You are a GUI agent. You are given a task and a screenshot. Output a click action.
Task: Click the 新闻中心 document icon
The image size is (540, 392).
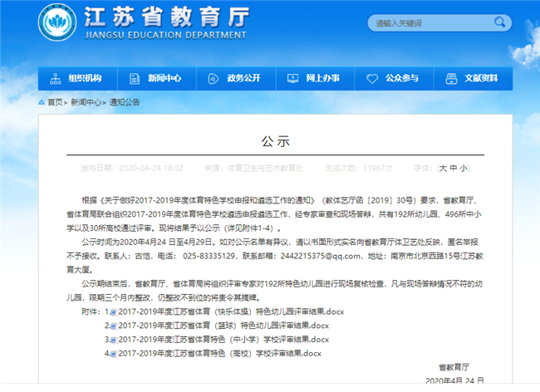[135, 78]
